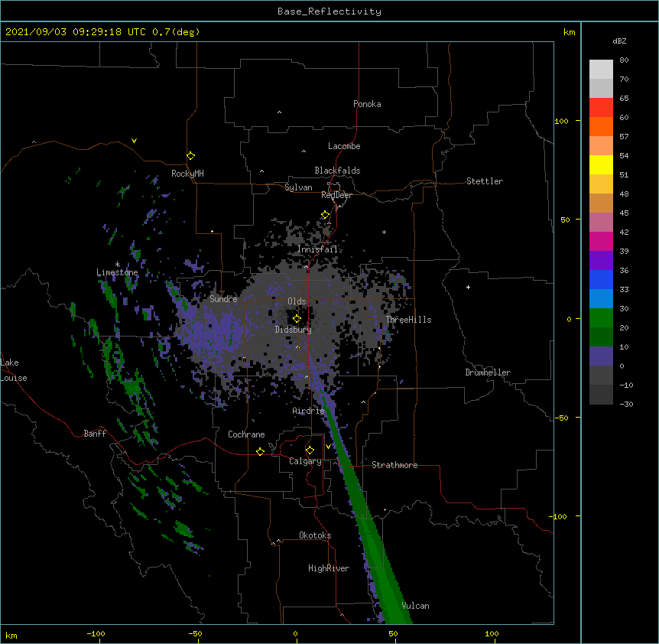Screen dimensions: 659x644
Task: Click the Stettler city label
Action: pyautogui.click(x=485, y=181)
